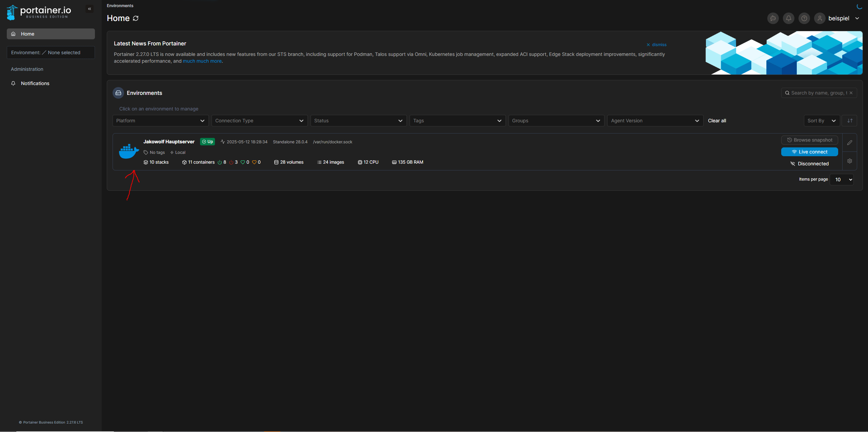The image size is (868, 432).
Task: Open Notifications in the sidebar
Action: 35,83
